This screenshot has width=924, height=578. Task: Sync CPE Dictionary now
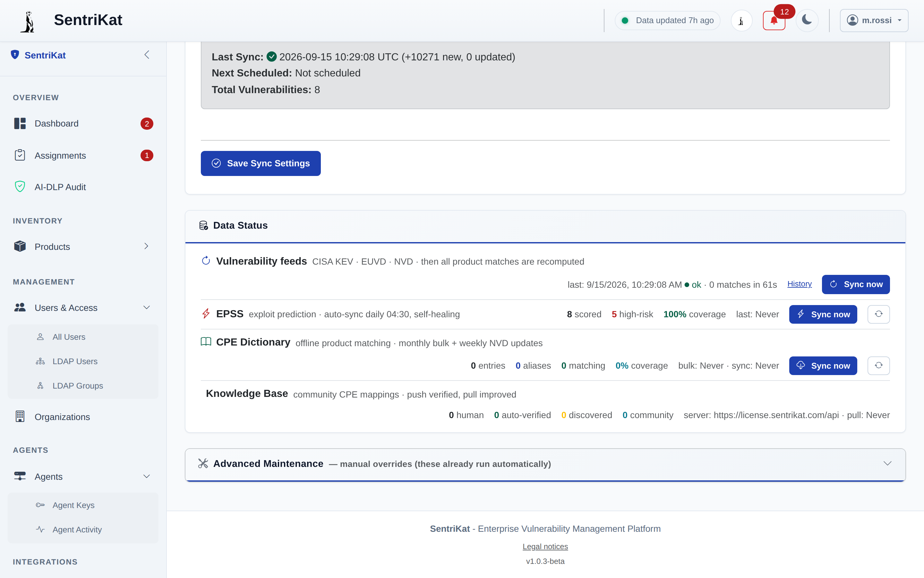tap(823, 366)
